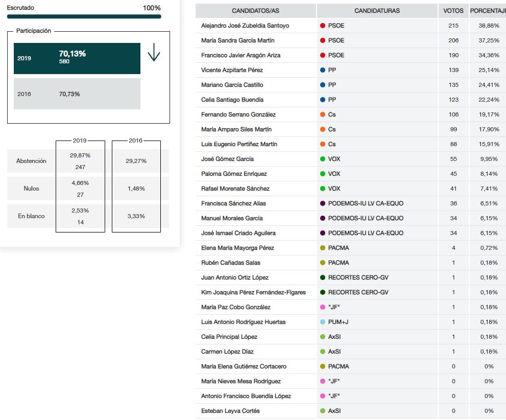This screenshot has width=506, height=420.
Task: Click the Nulos row label
Action: tap(31, 189)
